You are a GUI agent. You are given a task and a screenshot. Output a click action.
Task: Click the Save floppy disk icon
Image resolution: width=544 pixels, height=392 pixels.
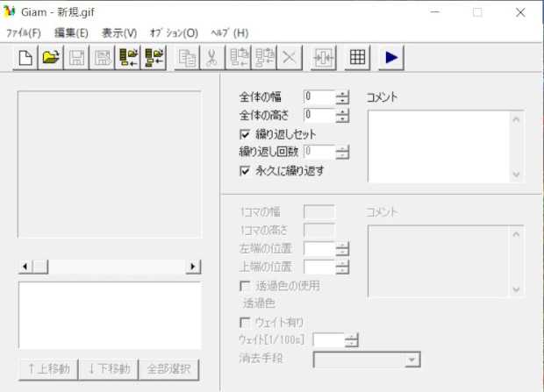(x=76, y=58)
